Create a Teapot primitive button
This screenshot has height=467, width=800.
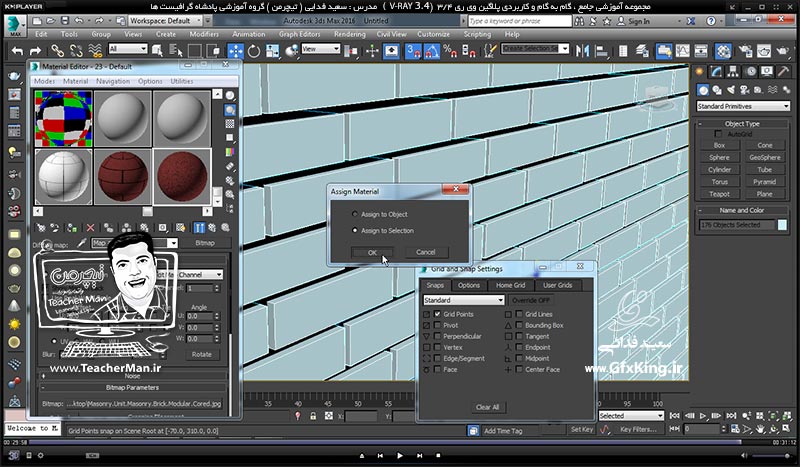coord(719,194)
